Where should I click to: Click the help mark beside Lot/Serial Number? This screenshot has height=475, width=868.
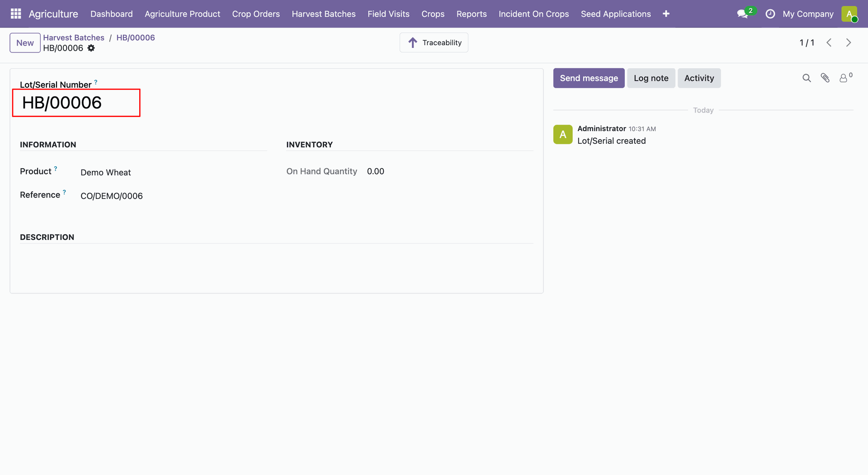pos(96,82)
